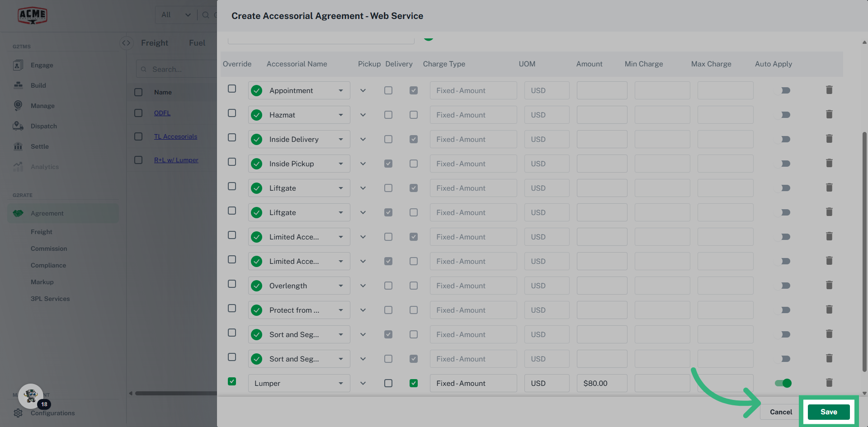Turn off Auto Apply toggle for Lumper
Screen dimensions: 868x427
click(783, 383)
